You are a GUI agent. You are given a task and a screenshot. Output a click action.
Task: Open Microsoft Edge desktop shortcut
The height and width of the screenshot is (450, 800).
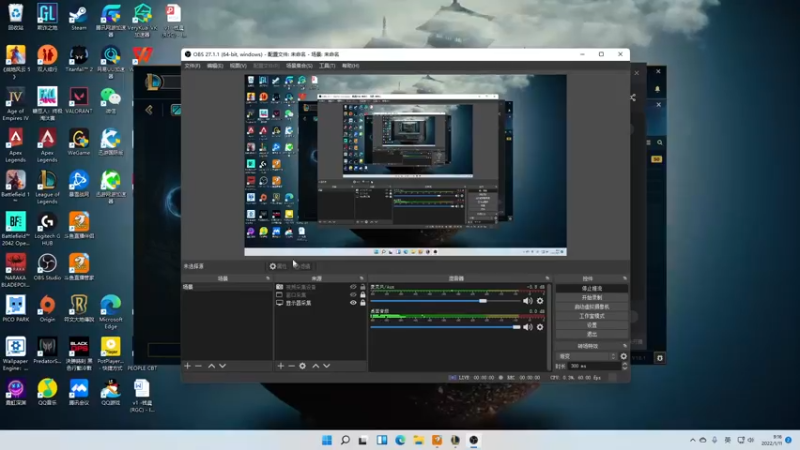tap(110, 312)
